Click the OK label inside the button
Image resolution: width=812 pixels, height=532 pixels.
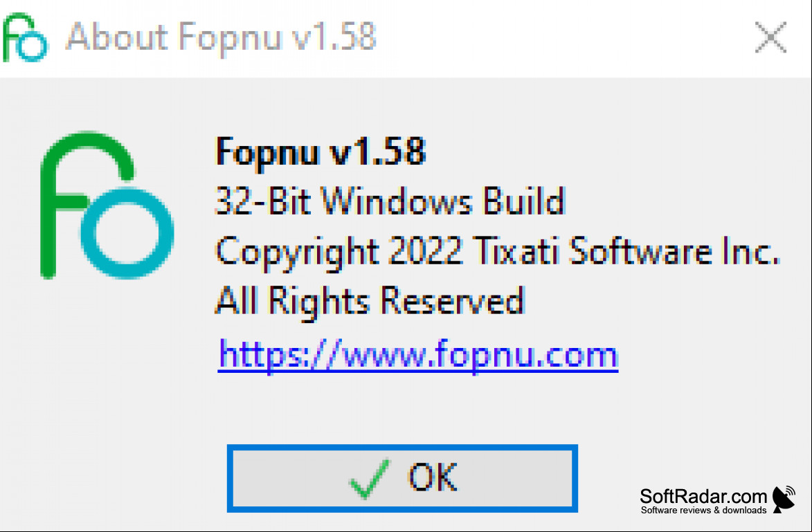click(x=433, y=477)
